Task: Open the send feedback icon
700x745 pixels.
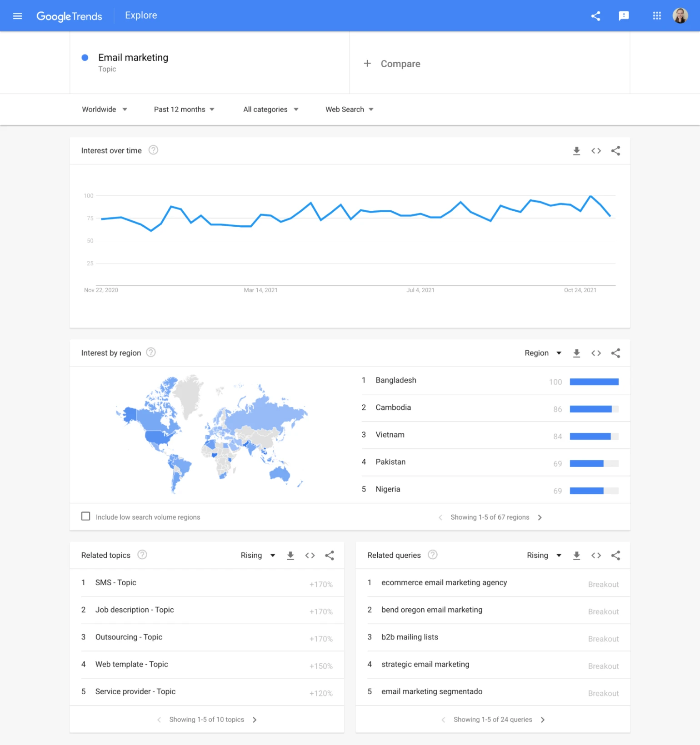Action: 624,16
